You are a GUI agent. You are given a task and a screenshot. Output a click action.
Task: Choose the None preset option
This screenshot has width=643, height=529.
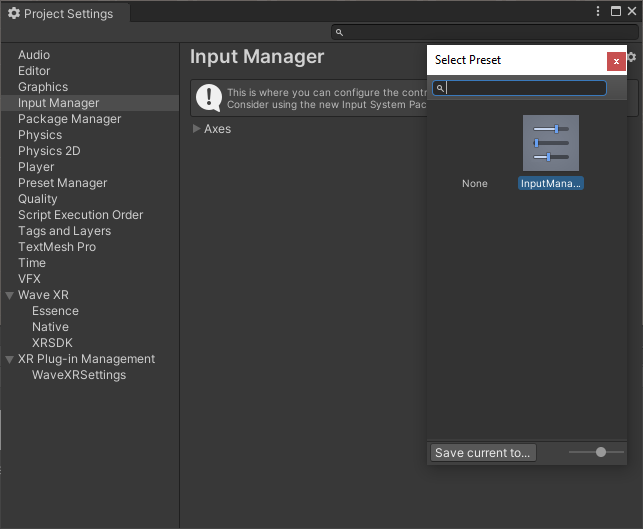(x=474, y=183)
